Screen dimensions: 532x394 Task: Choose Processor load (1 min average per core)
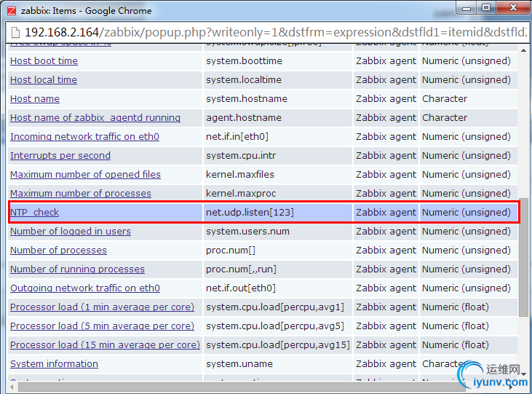(102, 307)
